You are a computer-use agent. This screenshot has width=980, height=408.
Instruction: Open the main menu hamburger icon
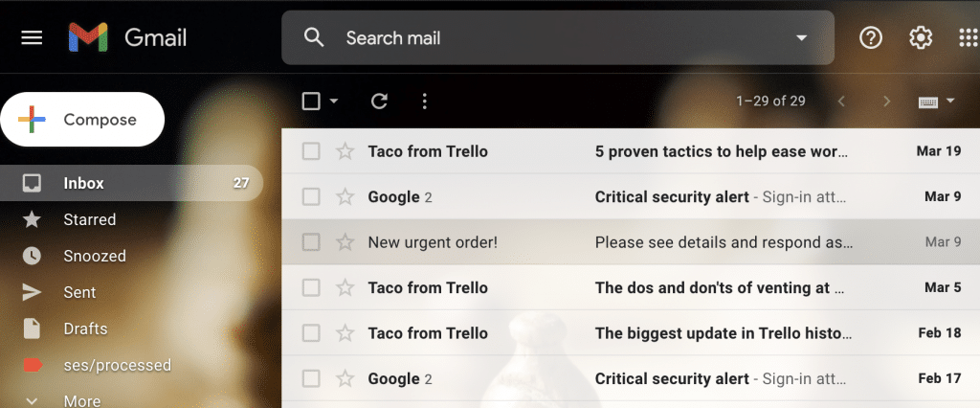coord(32,37)
